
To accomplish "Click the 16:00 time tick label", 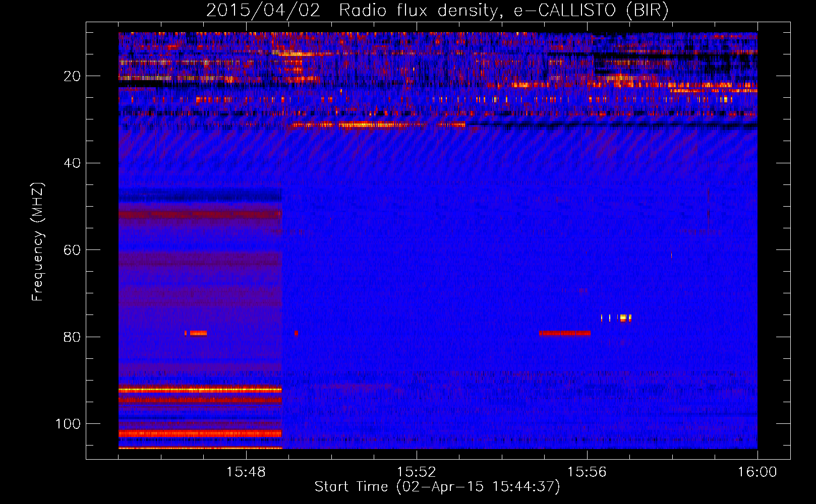I will pyautogui.click(x=757, y=472).
